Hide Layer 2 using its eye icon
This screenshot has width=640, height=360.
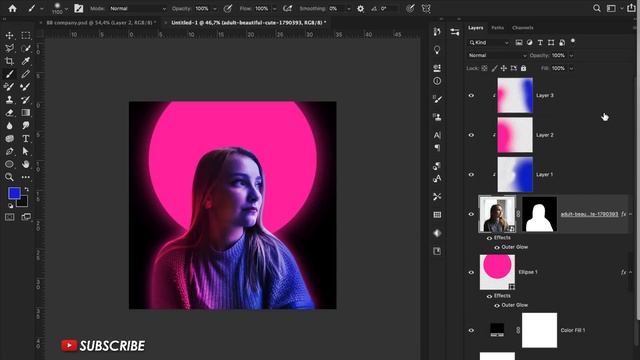471,135
